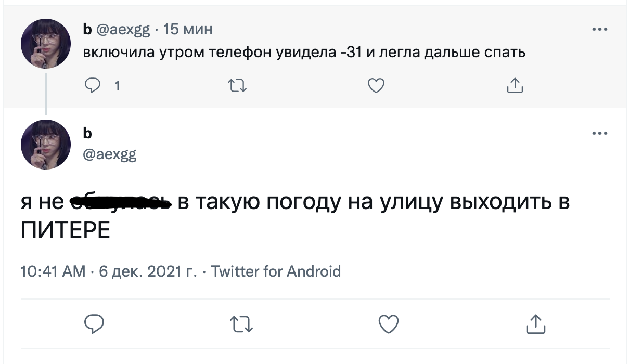
Task: Open the more options menu on first tweet
Action: (x=599, y=30)
